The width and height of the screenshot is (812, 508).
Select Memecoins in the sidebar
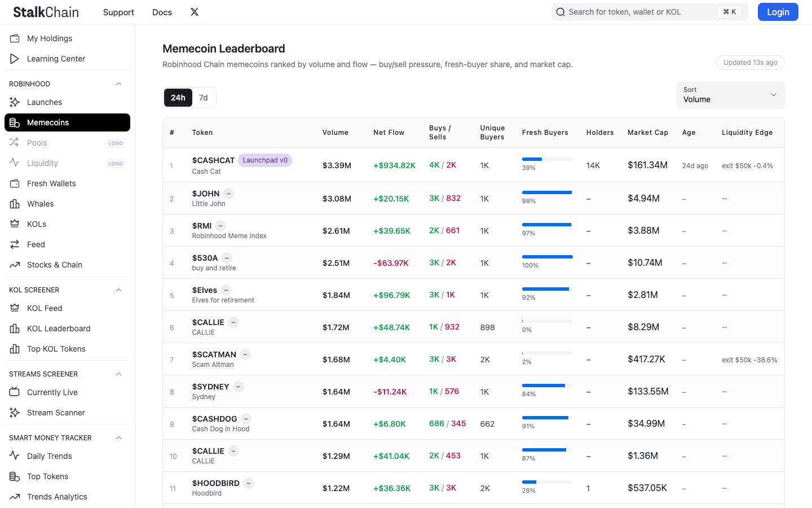point(67,122)
